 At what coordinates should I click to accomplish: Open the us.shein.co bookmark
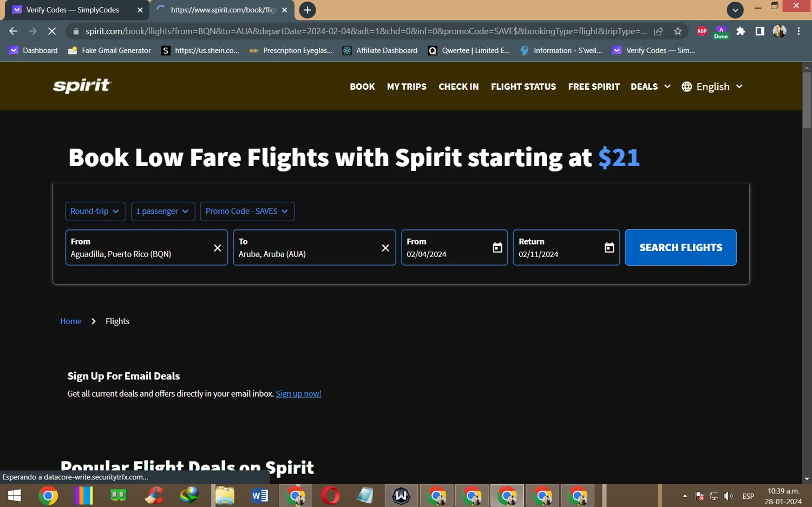(x=201, y=50)
